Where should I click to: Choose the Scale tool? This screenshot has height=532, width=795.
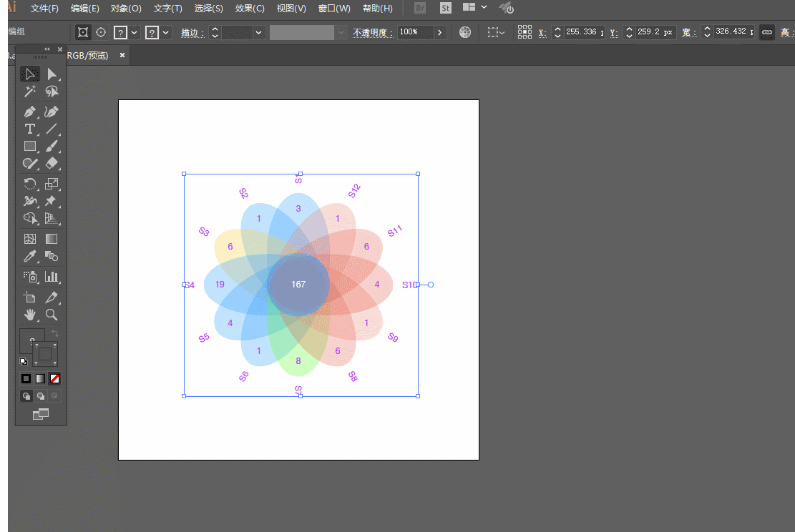[x=52, y=184]
